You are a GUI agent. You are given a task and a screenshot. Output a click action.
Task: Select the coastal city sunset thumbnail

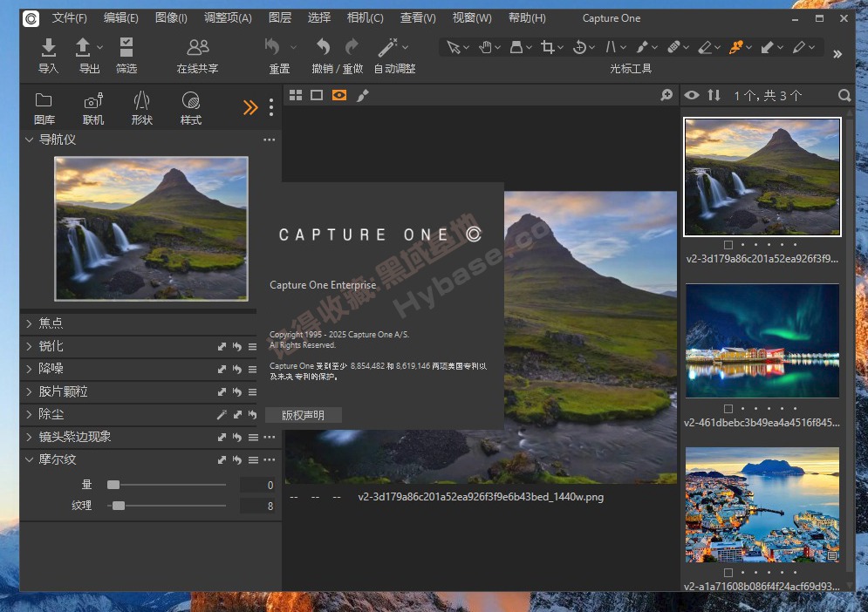pyautogui.click(x=762, y=505)
